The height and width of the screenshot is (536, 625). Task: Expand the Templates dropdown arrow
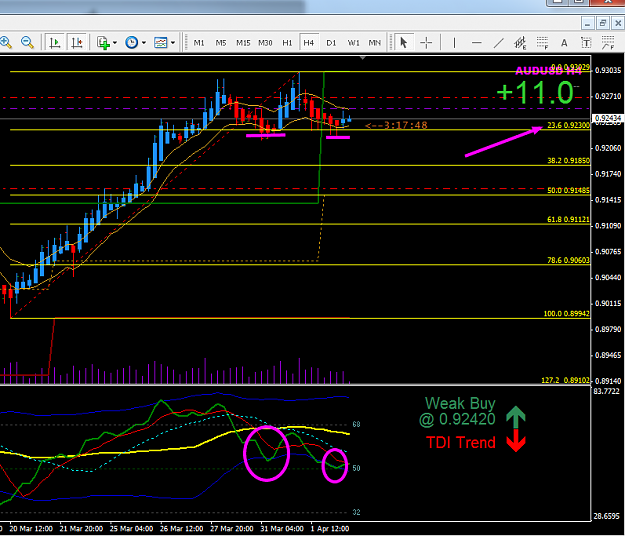173,43
